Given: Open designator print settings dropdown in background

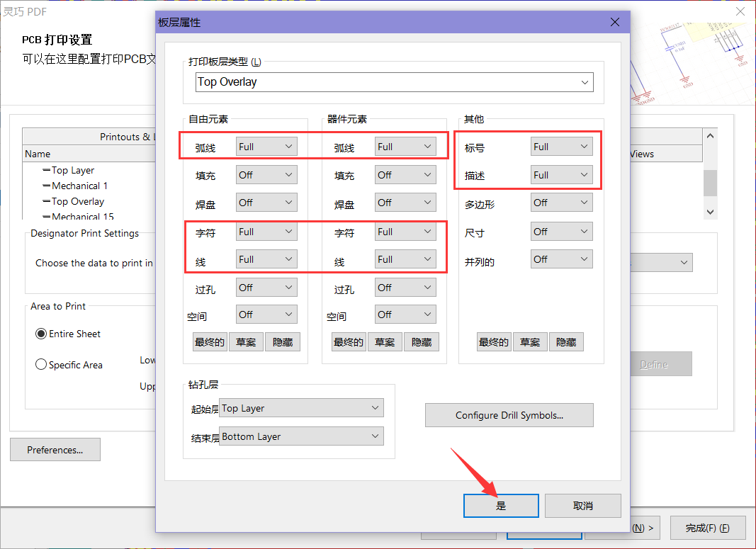Looking at the screenshot, I should click(660, 262).
